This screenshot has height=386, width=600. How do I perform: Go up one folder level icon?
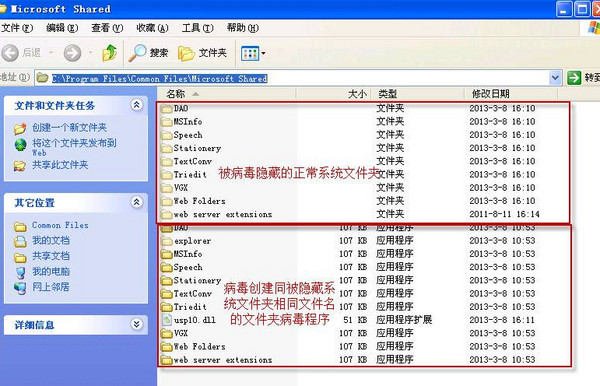[109, 53]
